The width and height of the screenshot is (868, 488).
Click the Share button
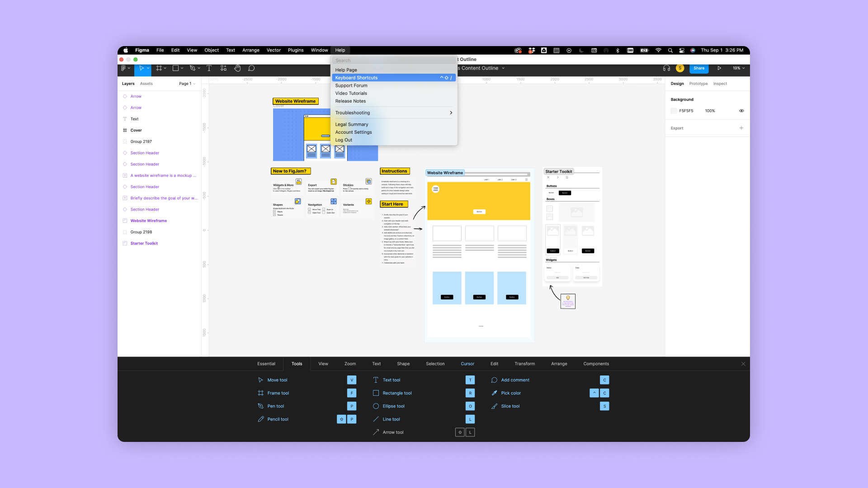pyautogui.click(x=698, y=67)
